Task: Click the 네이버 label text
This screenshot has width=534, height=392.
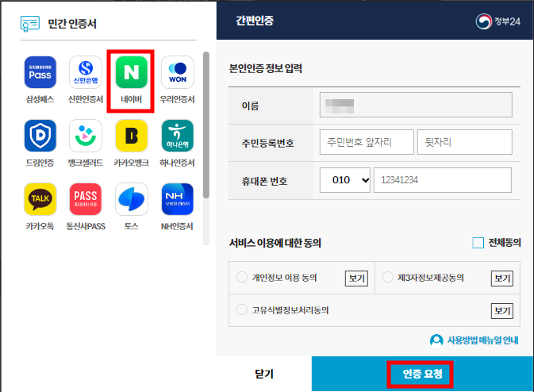Action: click(x=131, y=99)
